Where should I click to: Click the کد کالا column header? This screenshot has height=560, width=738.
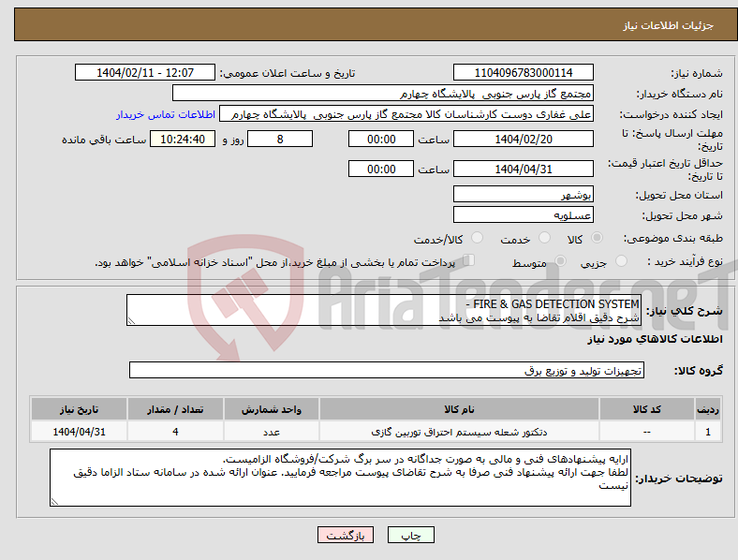click(x=646, y=409)
